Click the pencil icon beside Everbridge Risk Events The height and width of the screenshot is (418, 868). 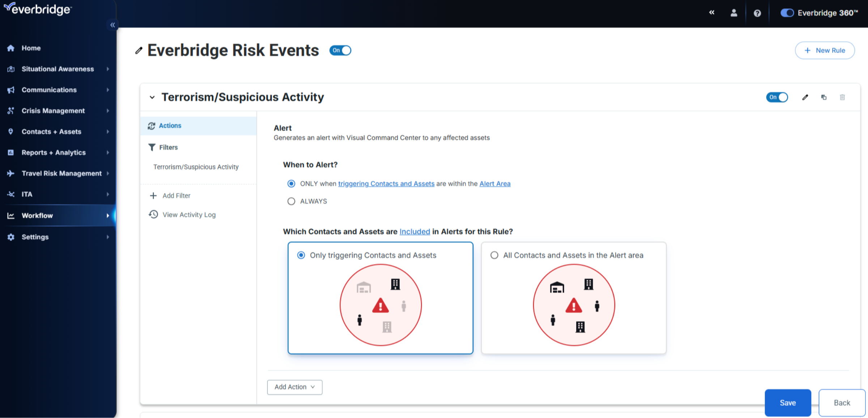[x=139, y=51]
